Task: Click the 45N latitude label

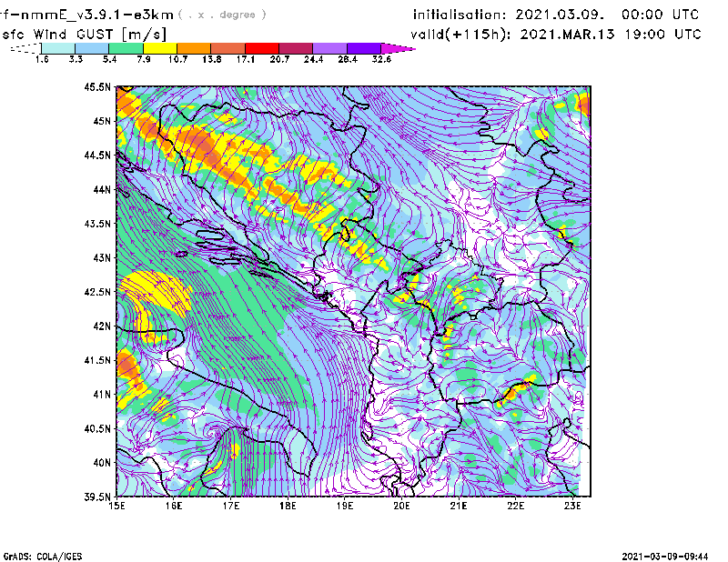Action: (x=102, y=121)
